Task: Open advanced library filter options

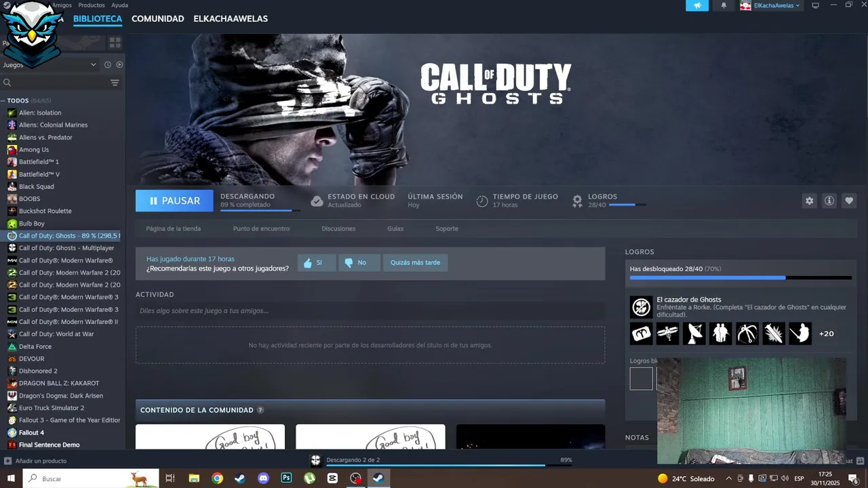Action: (x=115, y=83)
